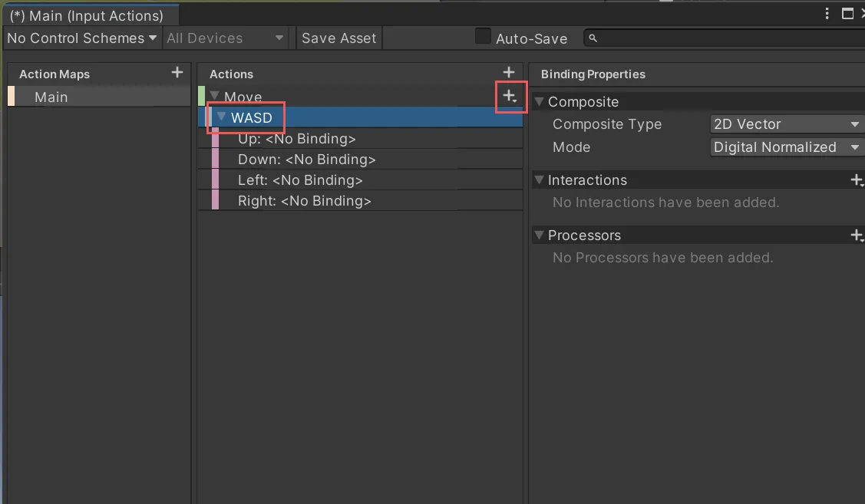Image resolution: width=865 pixels, height=504 pixels.
Task: Open the Mode dropdown set to Digital Normalized
Action: (786, 147)
